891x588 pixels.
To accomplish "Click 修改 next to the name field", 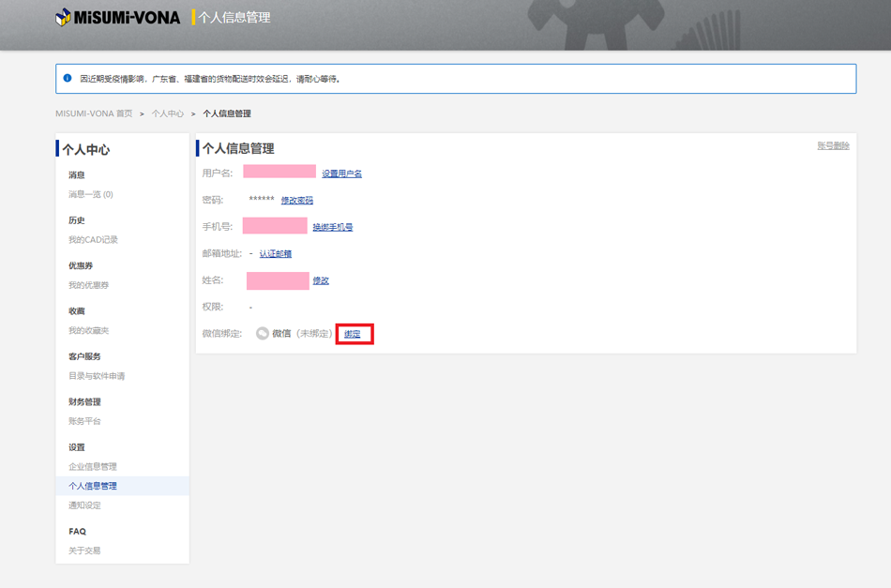I will [321, 280].
